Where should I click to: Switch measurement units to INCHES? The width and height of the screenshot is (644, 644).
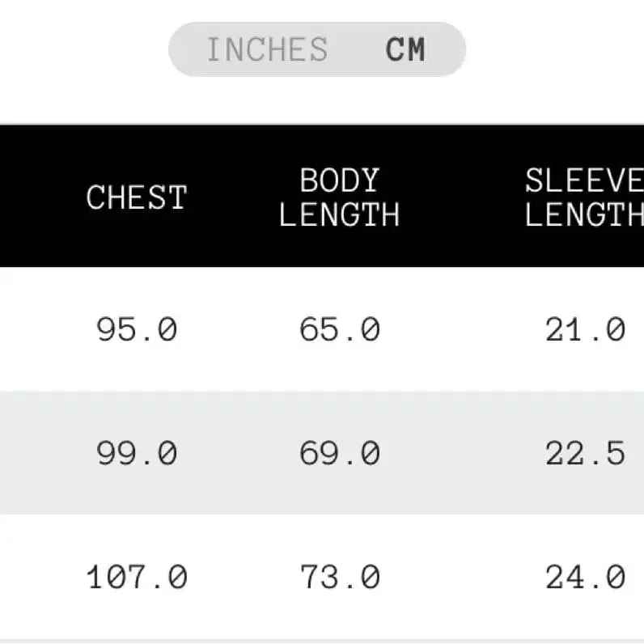point(267,50)
